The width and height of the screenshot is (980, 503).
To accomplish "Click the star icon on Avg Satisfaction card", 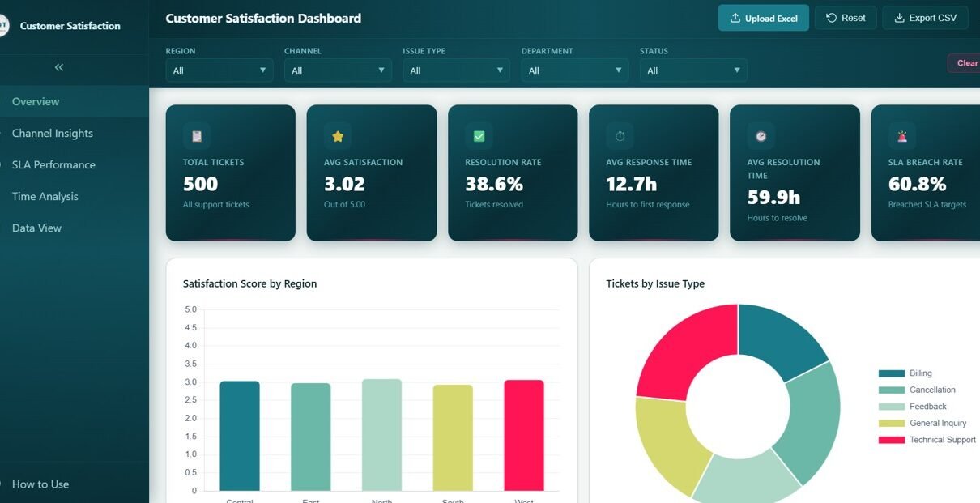I will coord(338,136).
